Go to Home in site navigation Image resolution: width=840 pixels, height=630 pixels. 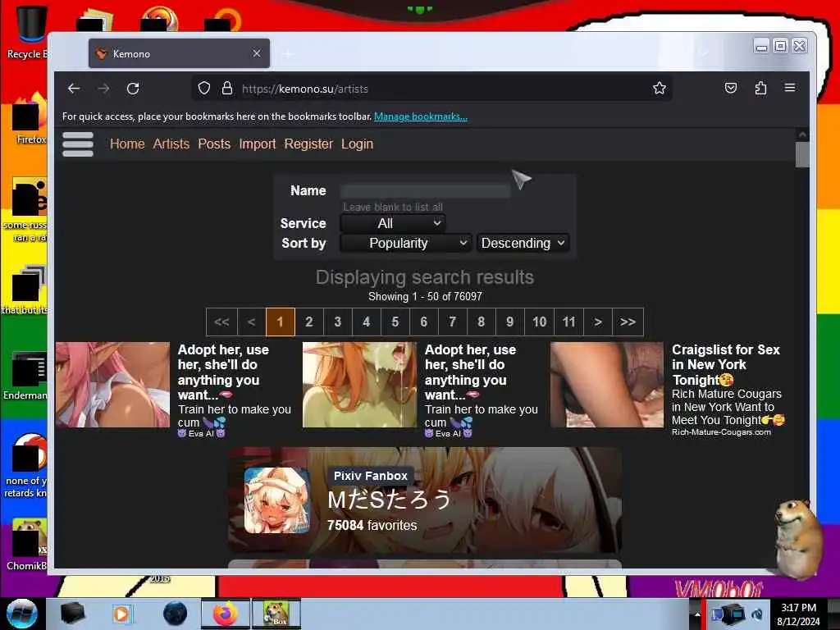pyautogui.click(x=127, y=144)
